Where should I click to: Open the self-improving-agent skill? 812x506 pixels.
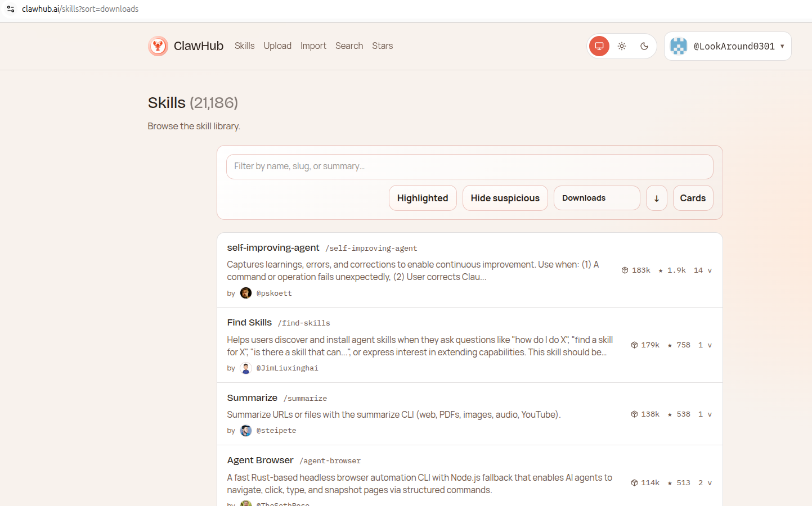273,247
